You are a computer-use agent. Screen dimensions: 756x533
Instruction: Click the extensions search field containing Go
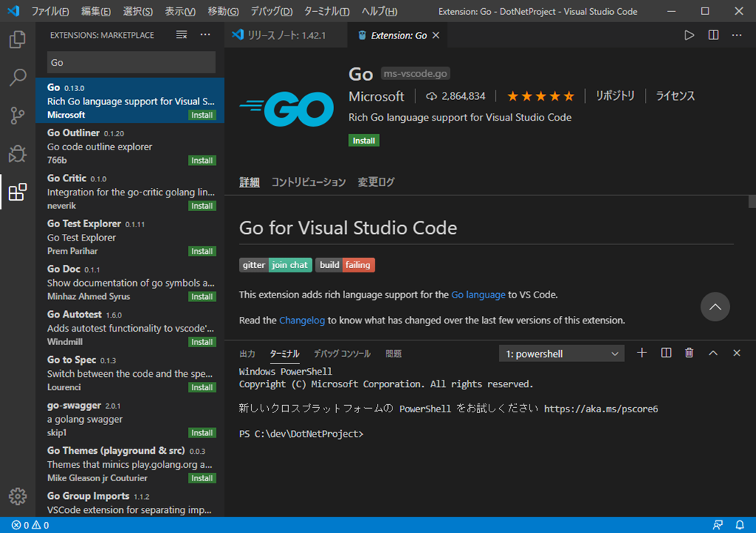131,62
